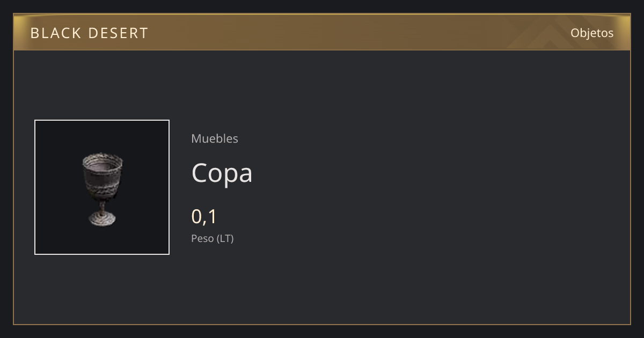This screenshot has height=338, width=644.
Task: Click the round base of the goblet
Action: (x=102, y=218)
